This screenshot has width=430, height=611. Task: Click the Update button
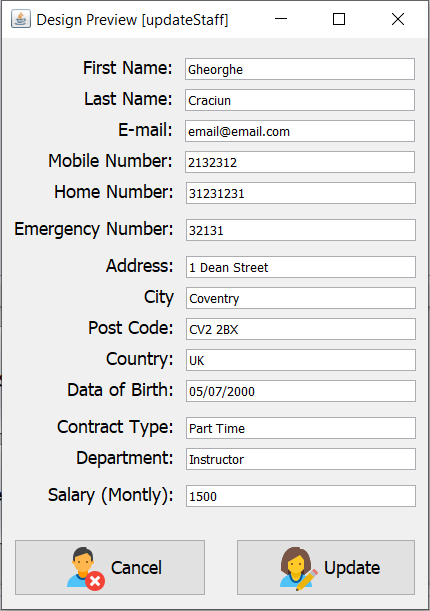pos(326,567)
